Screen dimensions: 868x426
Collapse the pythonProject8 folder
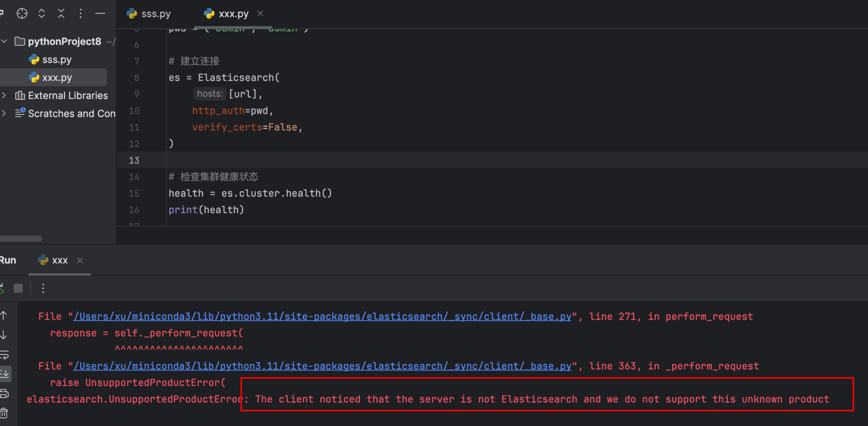(4, 41)
